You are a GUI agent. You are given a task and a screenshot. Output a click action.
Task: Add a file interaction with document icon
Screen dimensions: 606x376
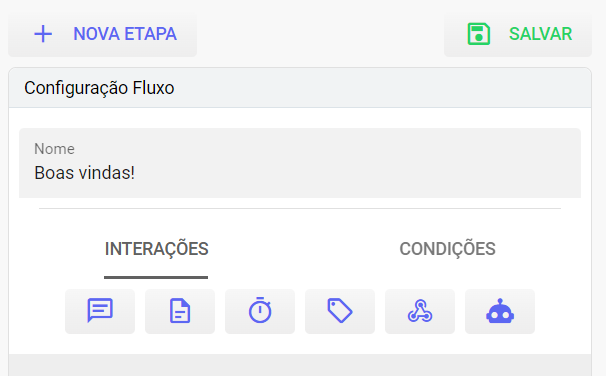[180, 311]
